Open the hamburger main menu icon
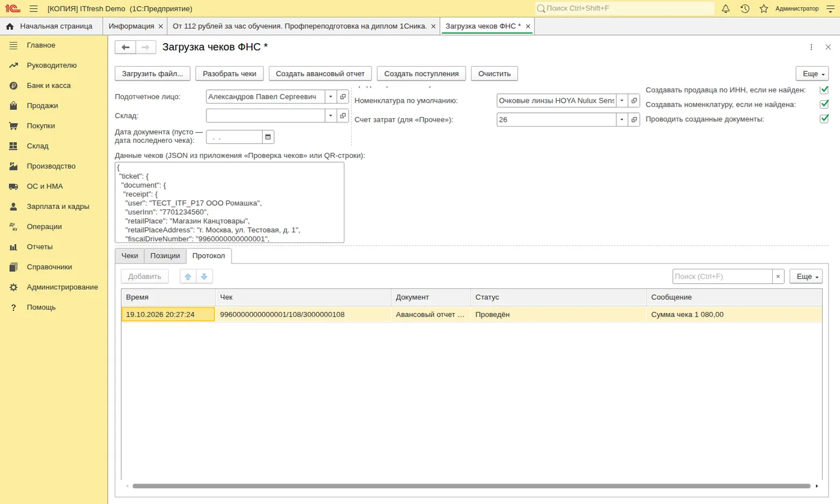 pos(34,8)
